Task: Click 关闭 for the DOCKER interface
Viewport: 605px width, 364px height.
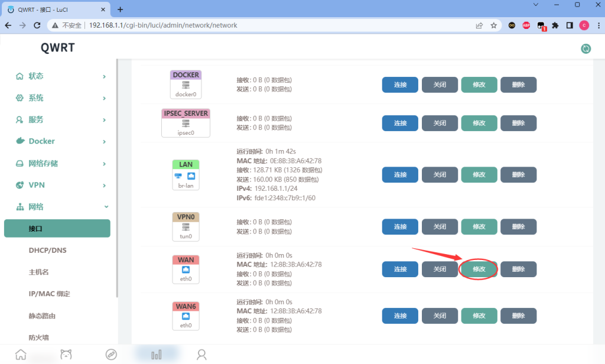Action: (x=440, y=84)
